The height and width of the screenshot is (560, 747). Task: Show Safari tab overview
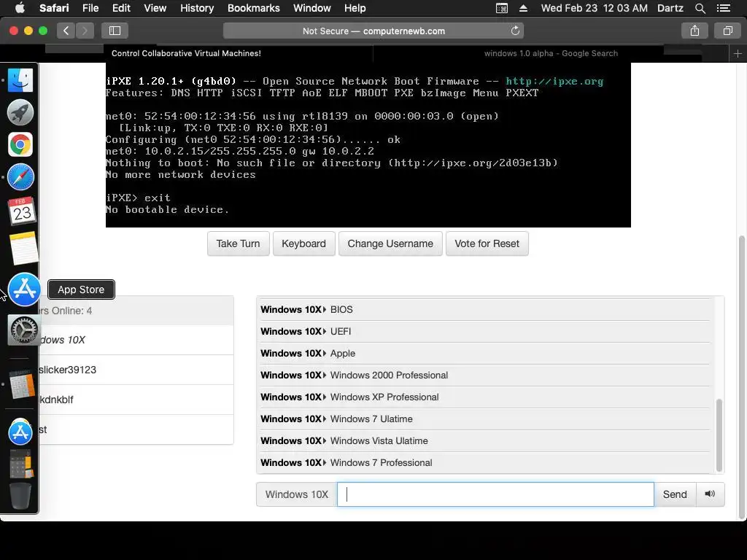727,31
